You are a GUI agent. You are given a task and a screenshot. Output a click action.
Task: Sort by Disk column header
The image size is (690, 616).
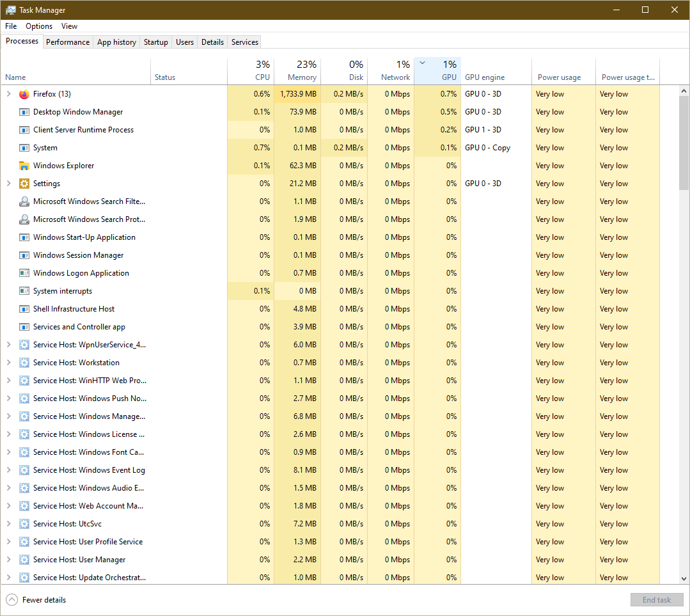coord(344,70)
